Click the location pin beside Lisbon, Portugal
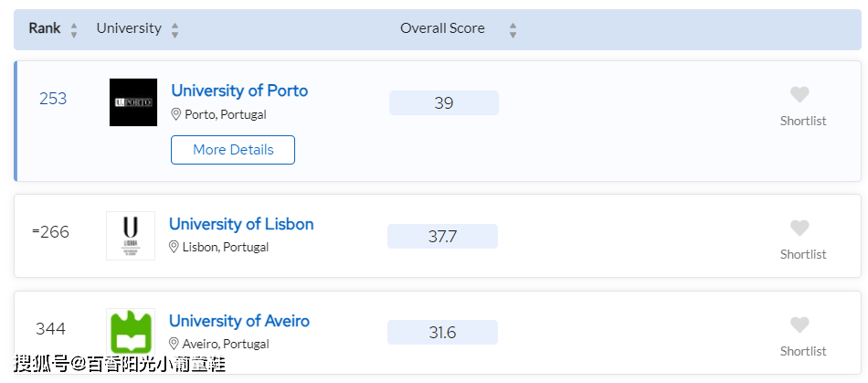The width and height of the screenshot is (868, 383). point(174,247)
